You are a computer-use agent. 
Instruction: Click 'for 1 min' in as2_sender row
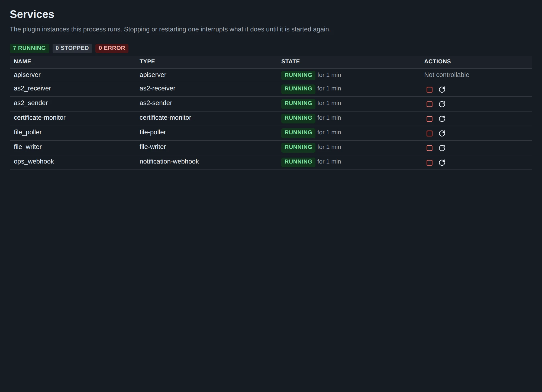pos(329,103)
